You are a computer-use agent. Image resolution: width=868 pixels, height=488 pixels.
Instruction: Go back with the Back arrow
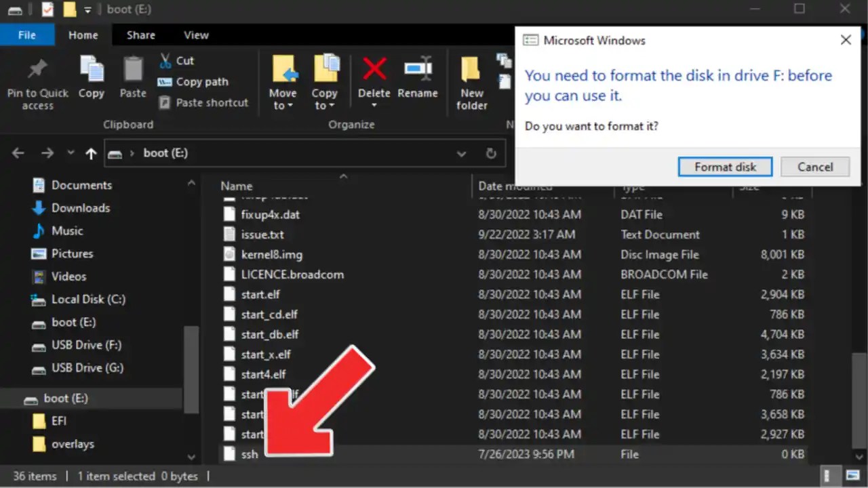pyautogui.click(x=18, y=153)
